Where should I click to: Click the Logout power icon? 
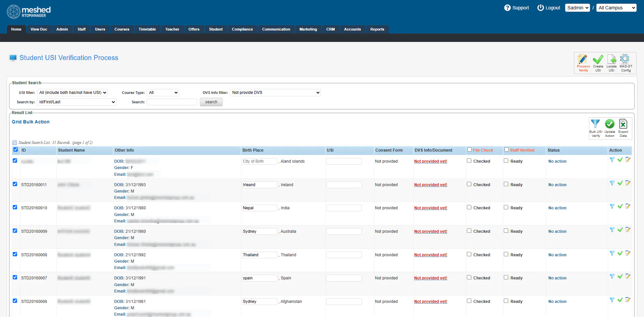[x=540, y=8]
